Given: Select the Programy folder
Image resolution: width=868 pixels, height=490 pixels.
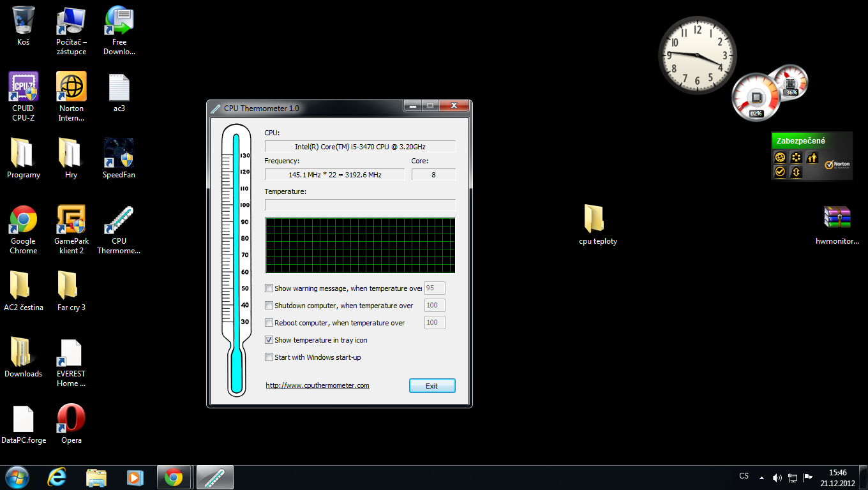Looking at the screenshot, I should [24, 158].
